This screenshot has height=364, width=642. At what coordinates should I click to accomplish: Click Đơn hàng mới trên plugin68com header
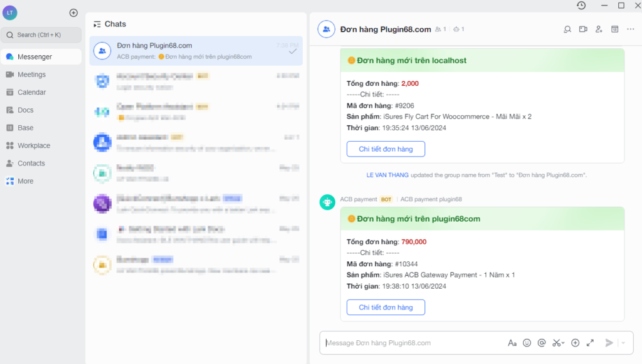(x=482, y=219)
